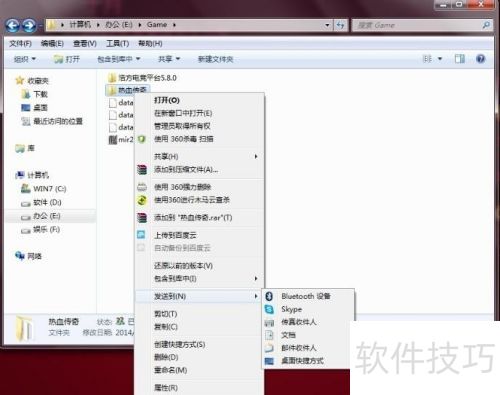
Task: Click the 收藏夹 star icon
Action: tap(20, 80)
